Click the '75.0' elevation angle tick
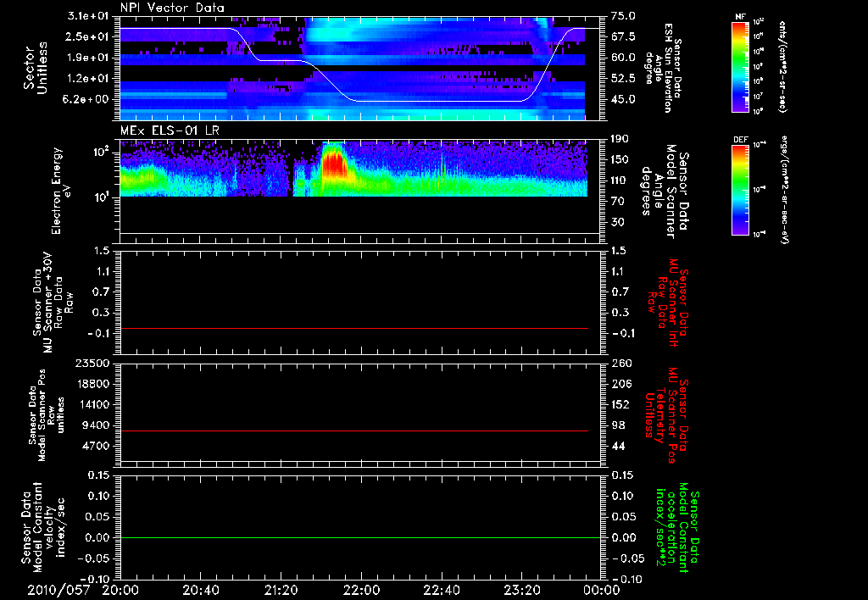 [623, 16]
